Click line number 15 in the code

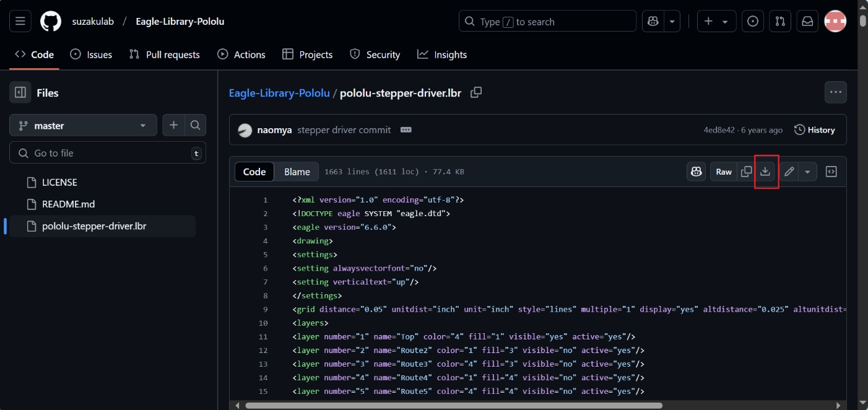coord(263,391)
